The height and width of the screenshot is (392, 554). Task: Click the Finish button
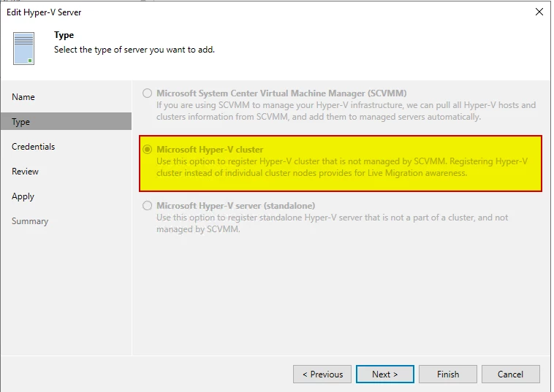448,374
